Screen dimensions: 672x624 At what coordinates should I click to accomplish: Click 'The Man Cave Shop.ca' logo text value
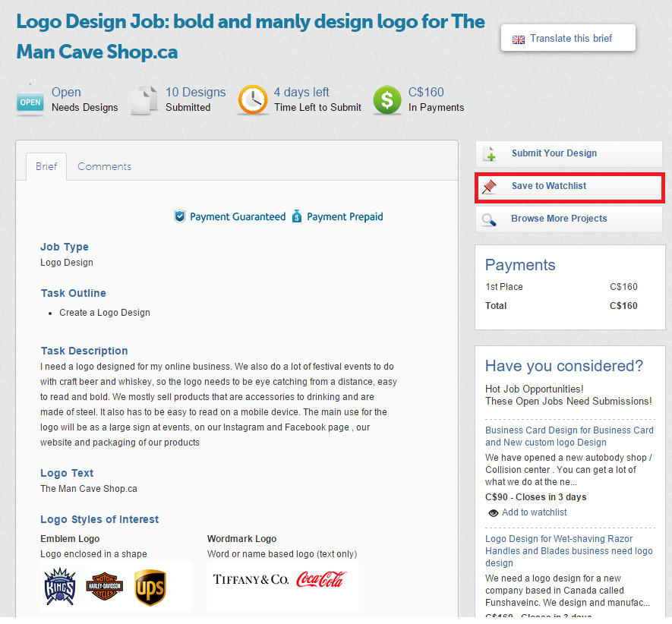tap(89, 489)
